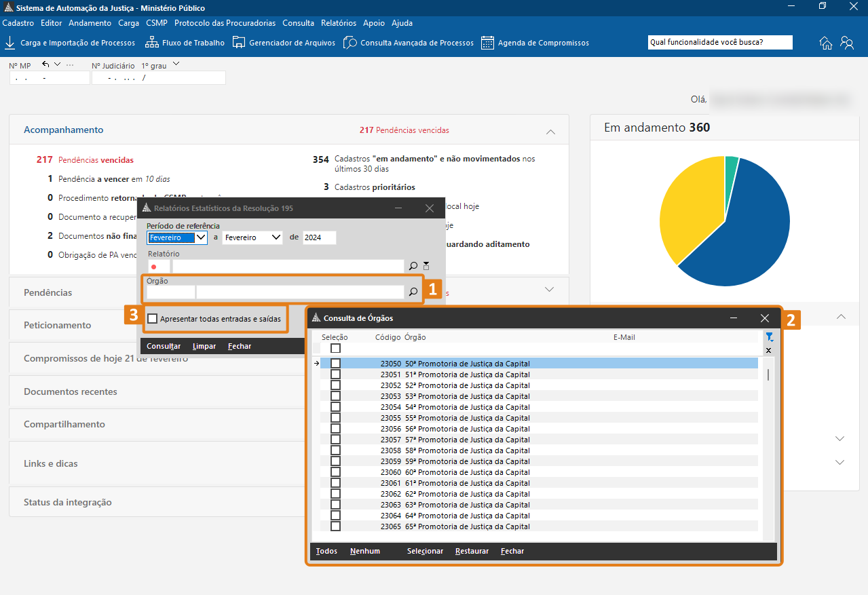Open Fluxo de Trabalho toolbar icon
Image resolution: width=868 pixels, height=595 pixels.
point(151,43)
